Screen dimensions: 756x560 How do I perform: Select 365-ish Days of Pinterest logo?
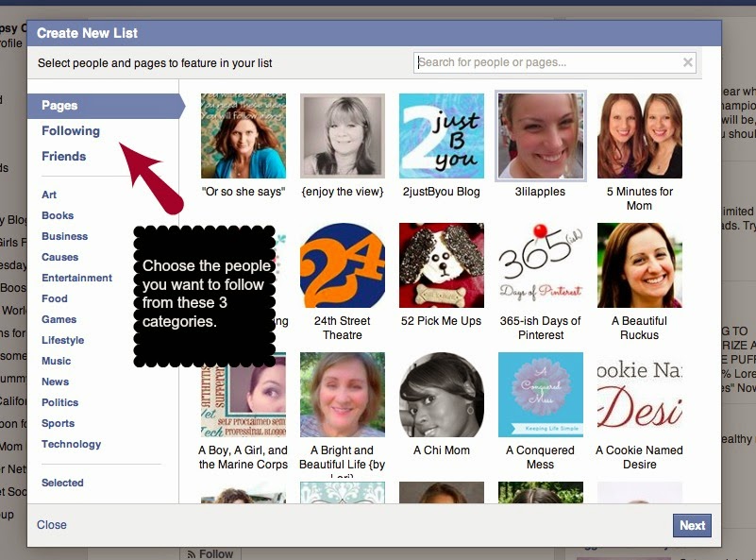[x=541, y=265]
